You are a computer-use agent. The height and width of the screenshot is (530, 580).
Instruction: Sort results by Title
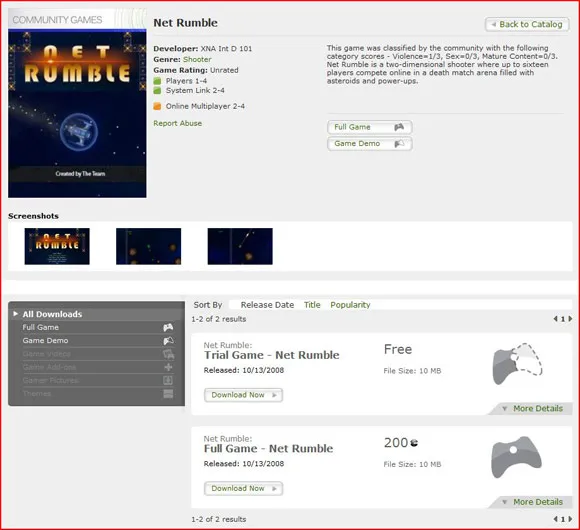click(x=312, y=305)
